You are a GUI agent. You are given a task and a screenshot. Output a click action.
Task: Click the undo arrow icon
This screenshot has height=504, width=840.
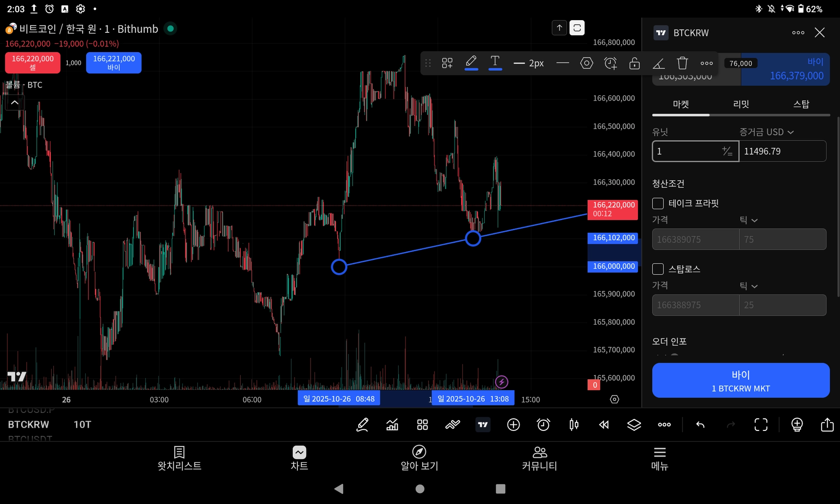click(x=700, y=424)
